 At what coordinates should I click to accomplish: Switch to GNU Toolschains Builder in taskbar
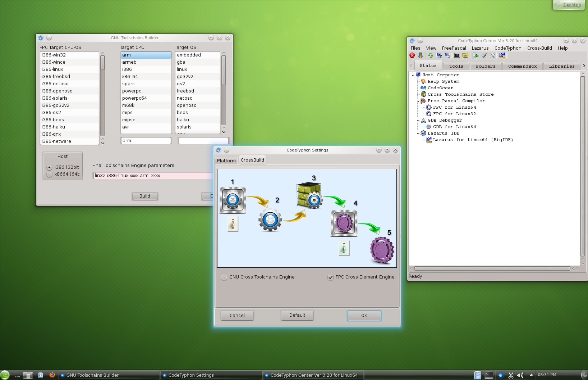109,375
